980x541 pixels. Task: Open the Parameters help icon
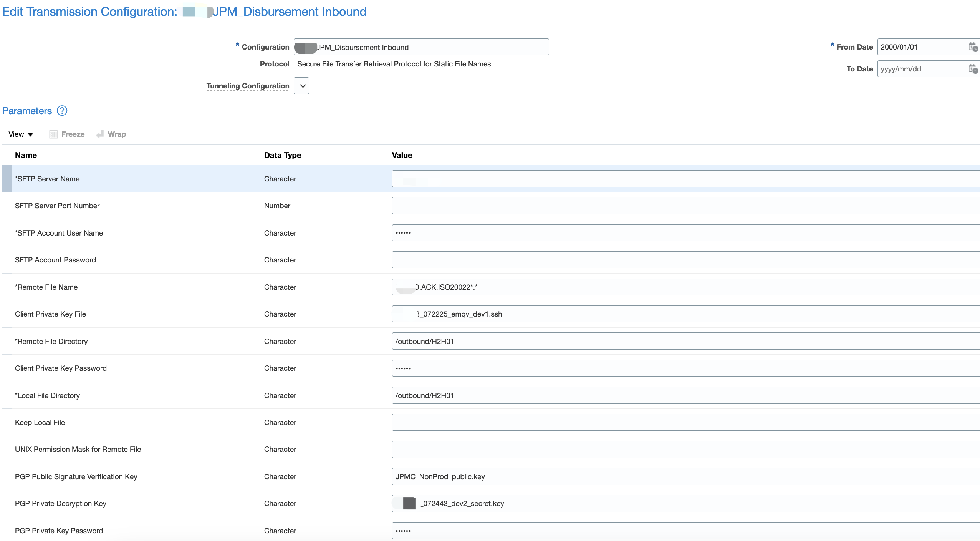click(x=62, y=111)
